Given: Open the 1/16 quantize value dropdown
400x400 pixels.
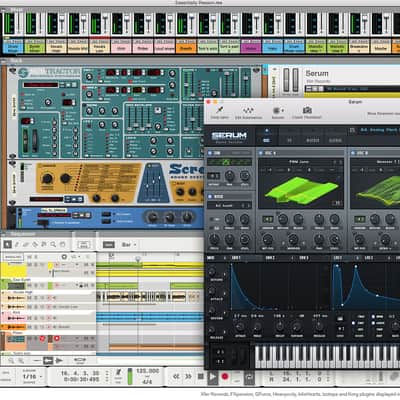Looking at the screenshot, I should click(32, 377).
